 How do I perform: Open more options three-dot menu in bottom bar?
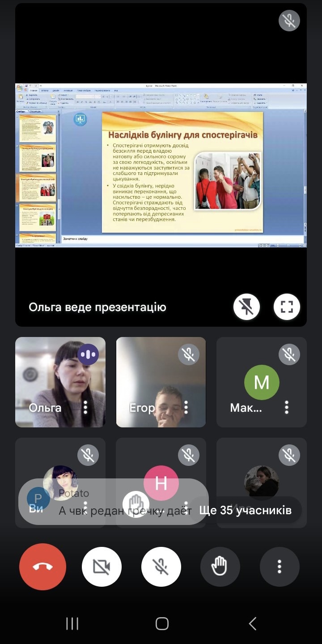point(280,567)
